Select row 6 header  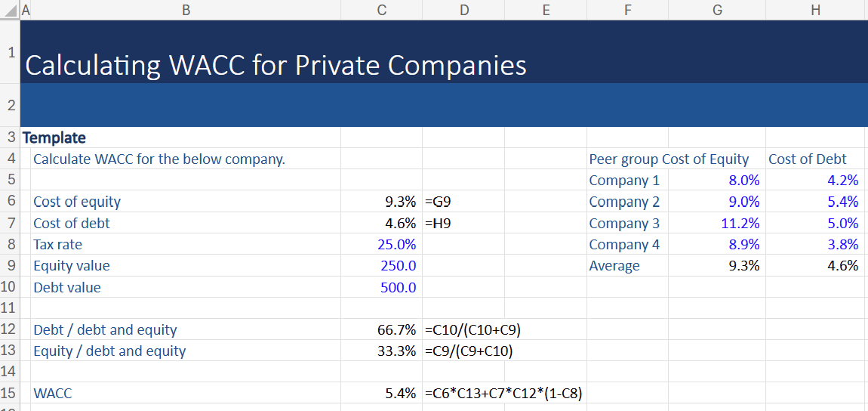(10, 202)
